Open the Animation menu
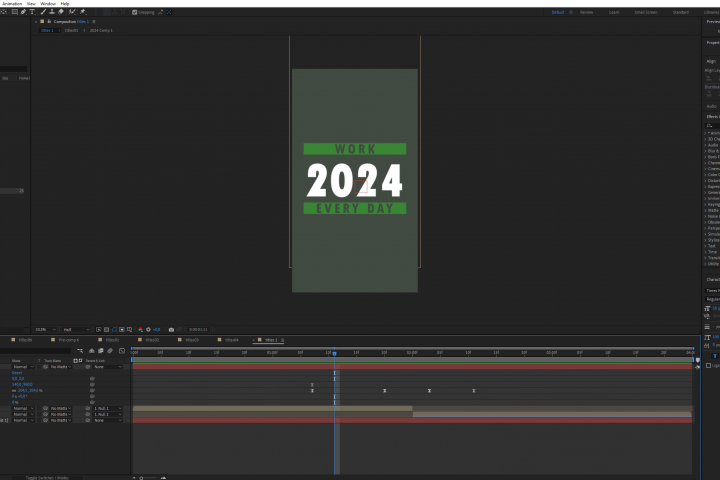 (x=11, y=4)
